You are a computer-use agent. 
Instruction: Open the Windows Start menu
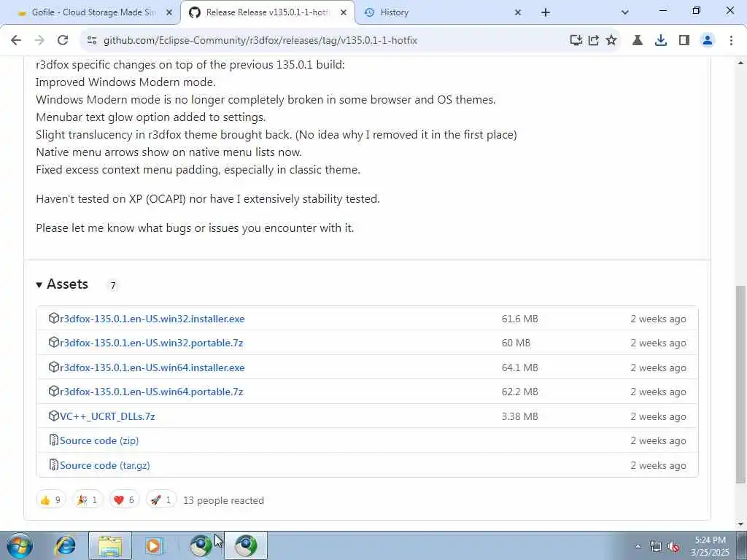[x=20, y=545]
